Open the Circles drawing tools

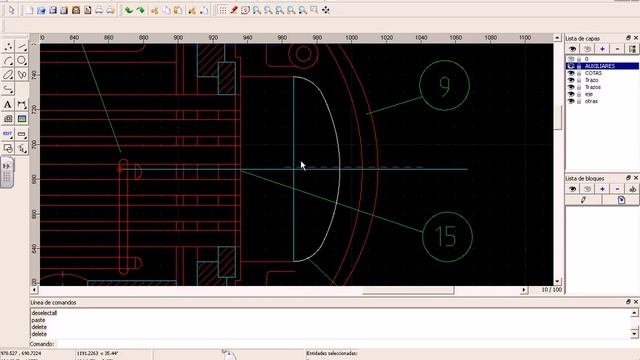pos(22,61)
